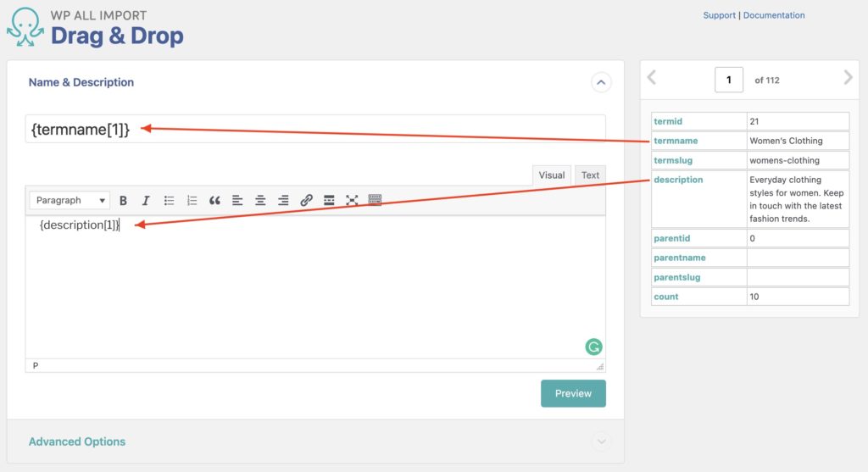
Task: Select the termslug field name
Action: pyautogui.click(x=673, y=160)
